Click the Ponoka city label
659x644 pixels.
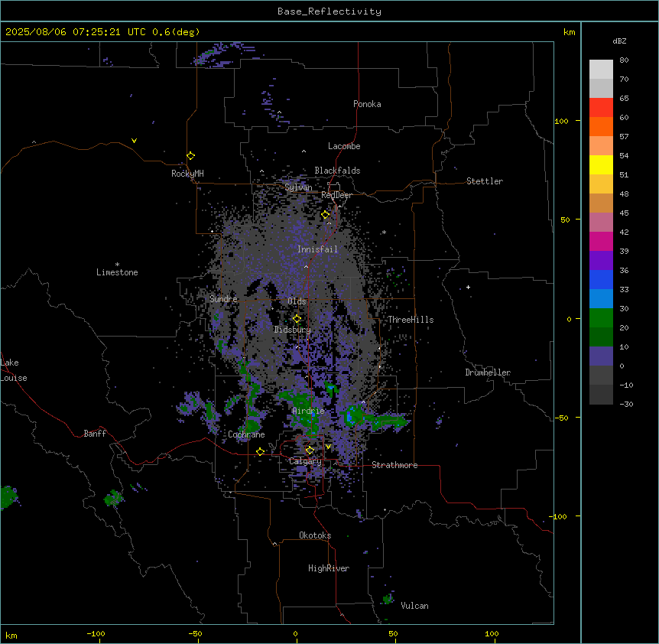(367, 104)
